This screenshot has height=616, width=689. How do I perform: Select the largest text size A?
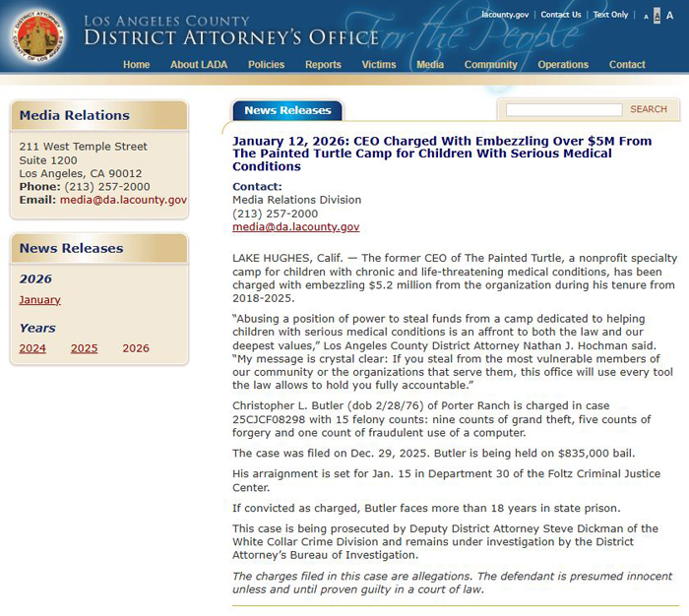click(x=670, y=16)
